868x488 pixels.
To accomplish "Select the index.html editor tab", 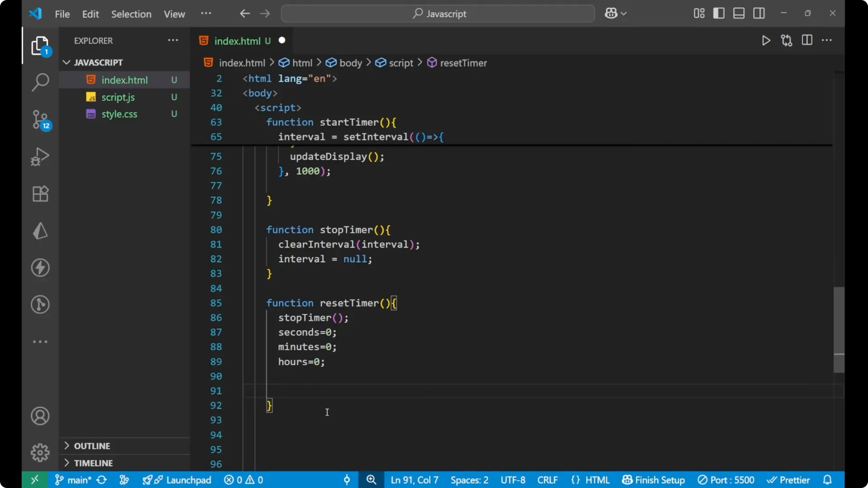I will (238, 41).
